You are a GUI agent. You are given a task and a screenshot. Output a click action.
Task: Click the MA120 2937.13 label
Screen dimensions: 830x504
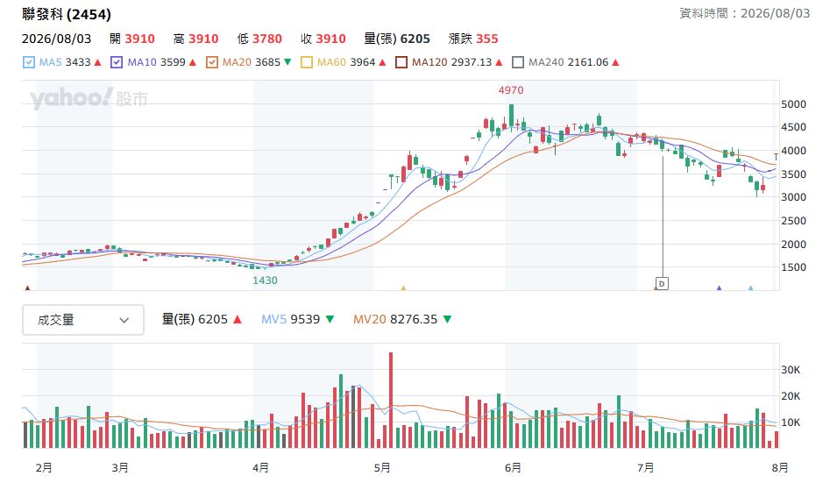[x=451, y=62]
